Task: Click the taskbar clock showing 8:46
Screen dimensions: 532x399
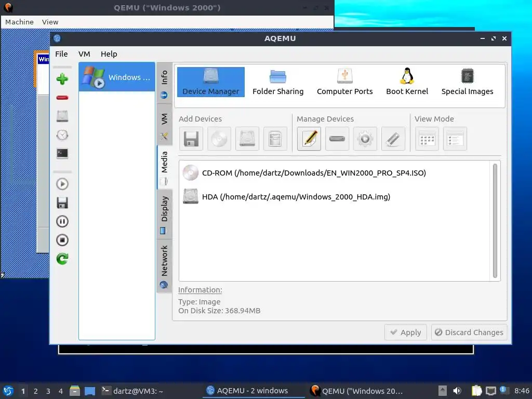Action: click(x=522, y=391)
